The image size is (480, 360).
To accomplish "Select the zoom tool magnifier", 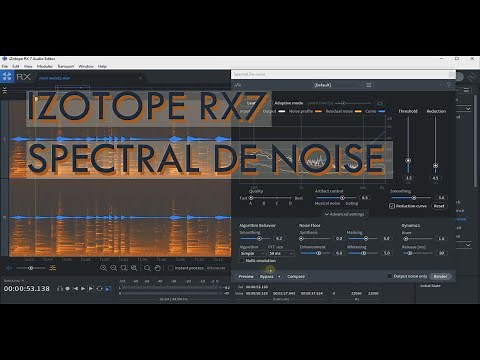I will pos(147,268).
